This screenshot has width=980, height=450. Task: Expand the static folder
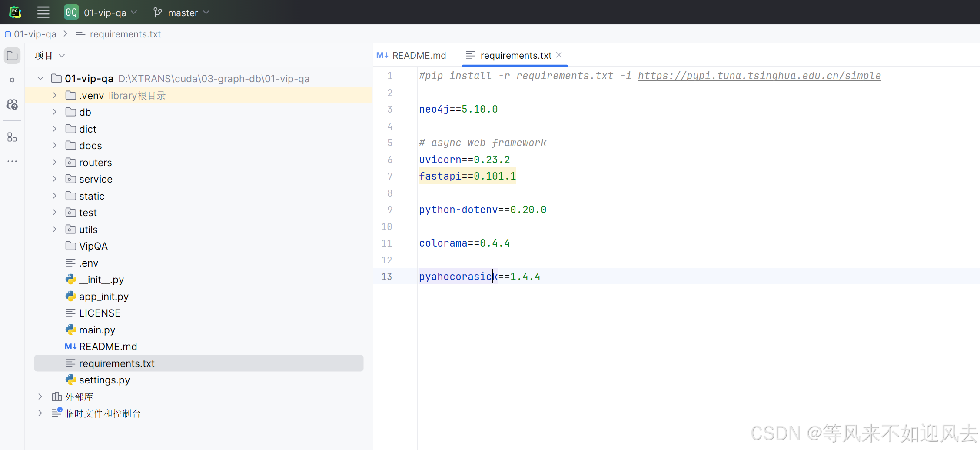54,196
